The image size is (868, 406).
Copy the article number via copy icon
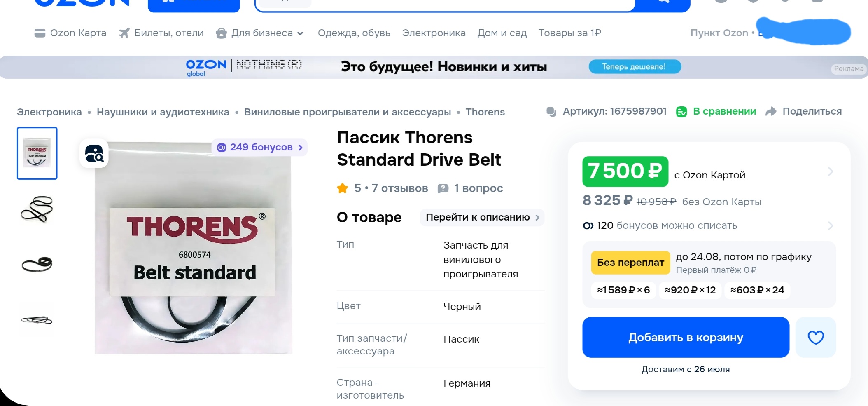tap(551, 112)
